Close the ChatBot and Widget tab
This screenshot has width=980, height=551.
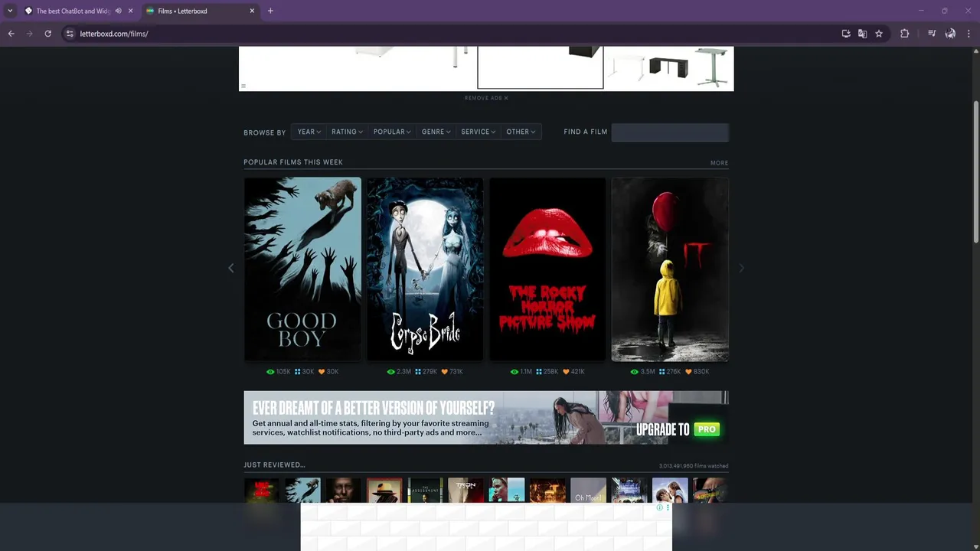pyautogui.click(x=131, y=11)
